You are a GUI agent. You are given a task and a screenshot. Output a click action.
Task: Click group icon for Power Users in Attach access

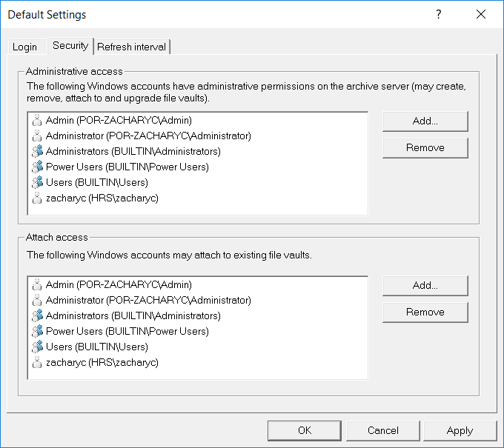pyautogui.click(x=37, y=331)
